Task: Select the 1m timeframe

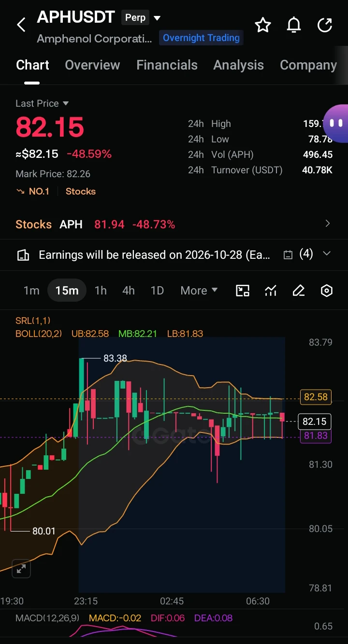Action: pyautogui.click(x=31, y=291)
